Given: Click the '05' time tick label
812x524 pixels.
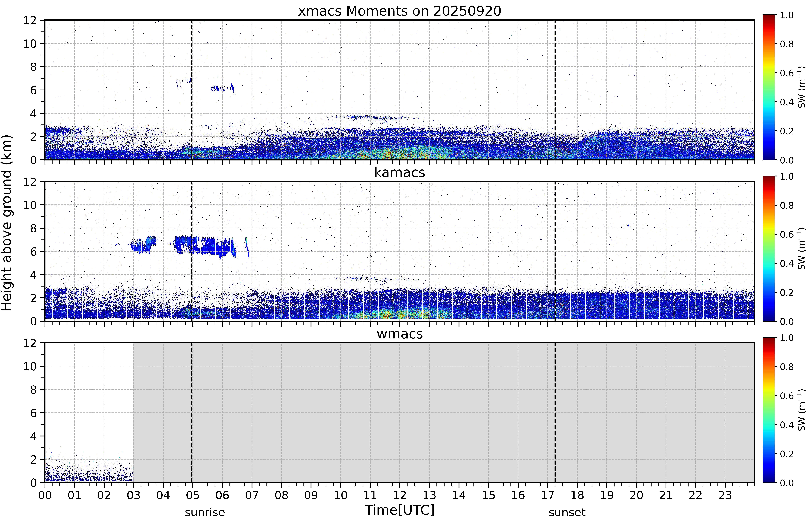Looking at the screenshot, I should pos(193,495).
